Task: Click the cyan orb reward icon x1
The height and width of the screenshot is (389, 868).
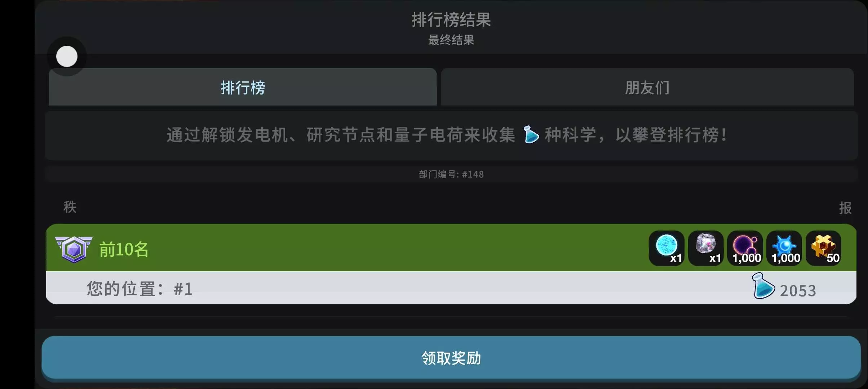Action: [666, 248]
